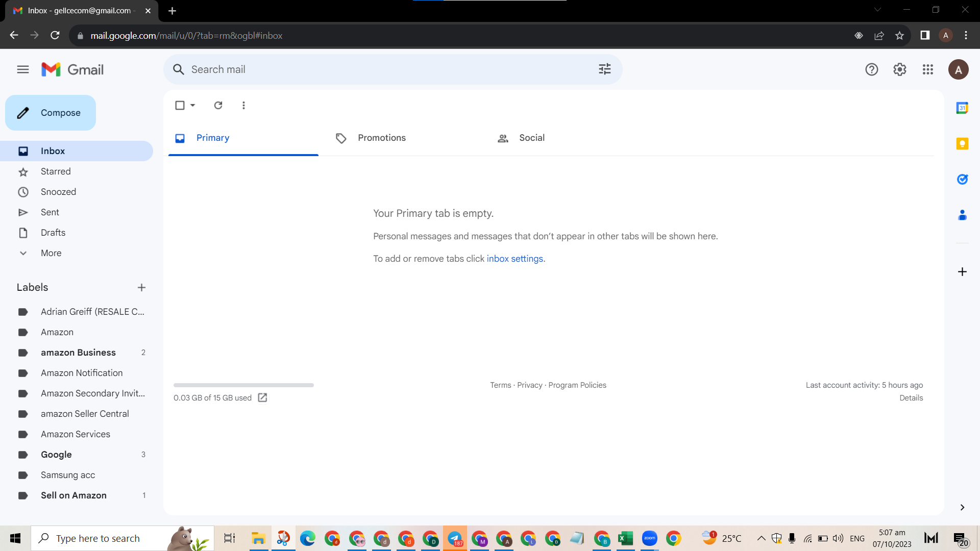980x551 pixels.
Task: Open the Amazon Secondary Invit... label
Action: click(x=77, y=393)
